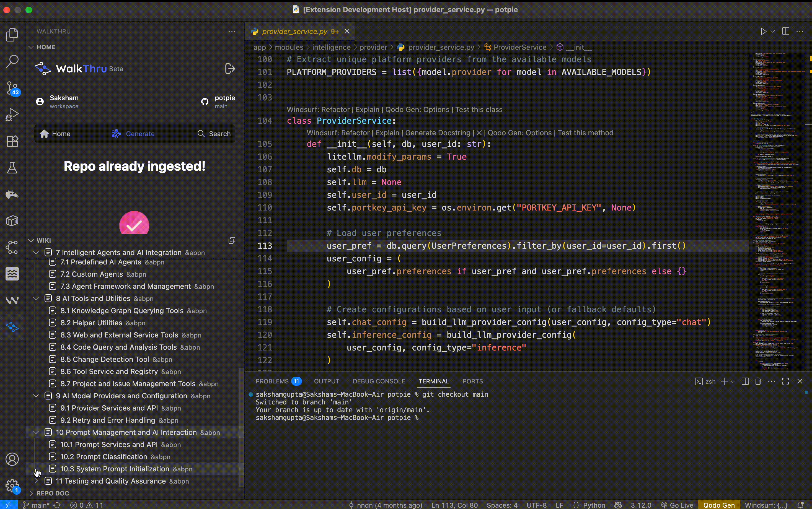This screenshot has height=509, width=812.
Task: Open the run button dropdown arrow
Action: pyautogui.click(x=773, y=31)
